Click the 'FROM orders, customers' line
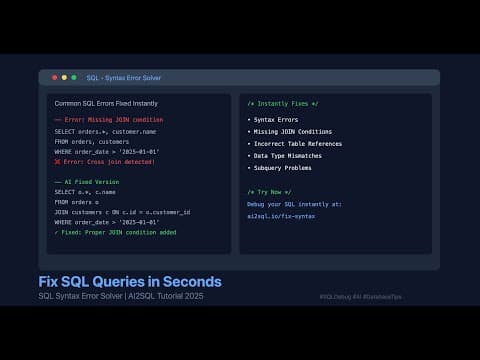 (x=92, y=142)
